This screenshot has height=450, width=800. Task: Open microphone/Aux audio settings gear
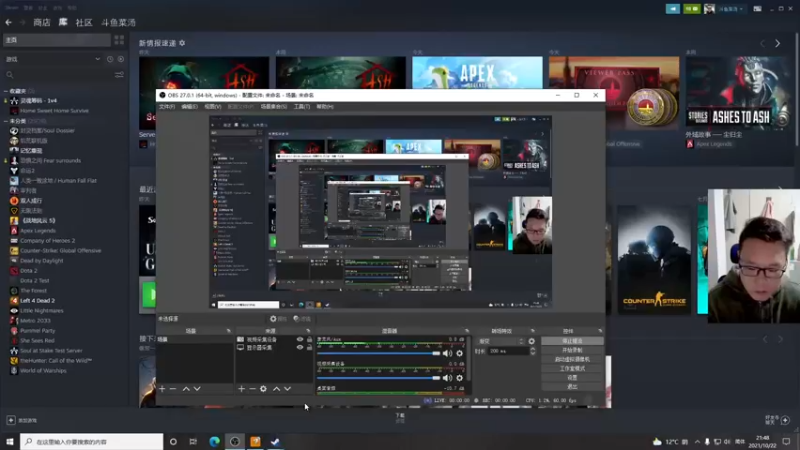[460, 353]
